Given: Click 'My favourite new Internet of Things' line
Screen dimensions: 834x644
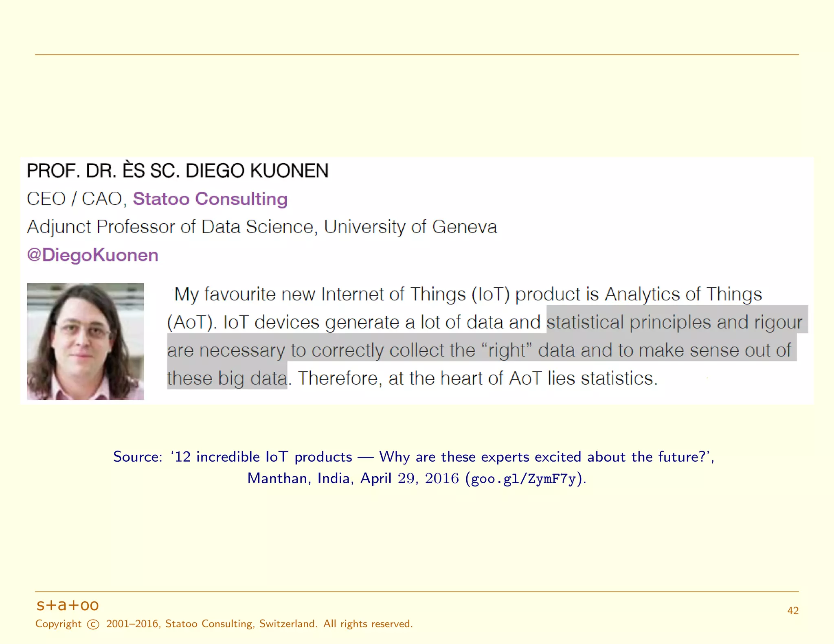Looking at the screenshot, I should pos(320,294).
